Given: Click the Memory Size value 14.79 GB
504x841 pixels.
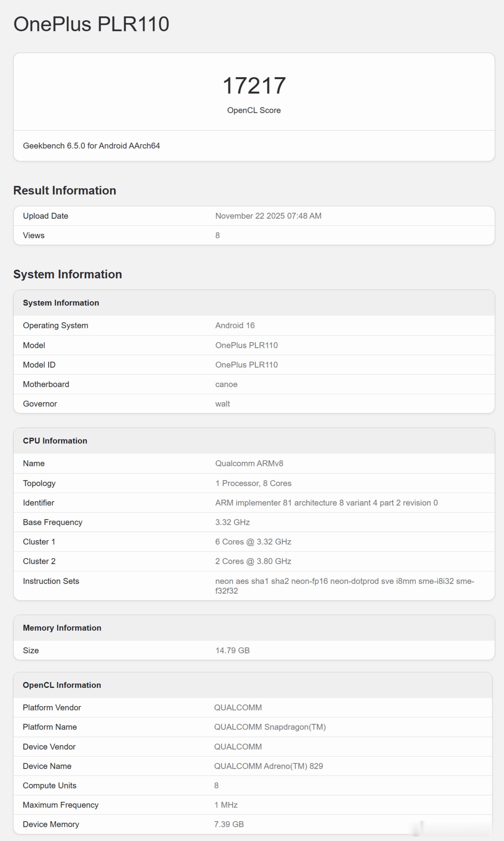Looking at the screenshot, I should click(x=232, y=650).
